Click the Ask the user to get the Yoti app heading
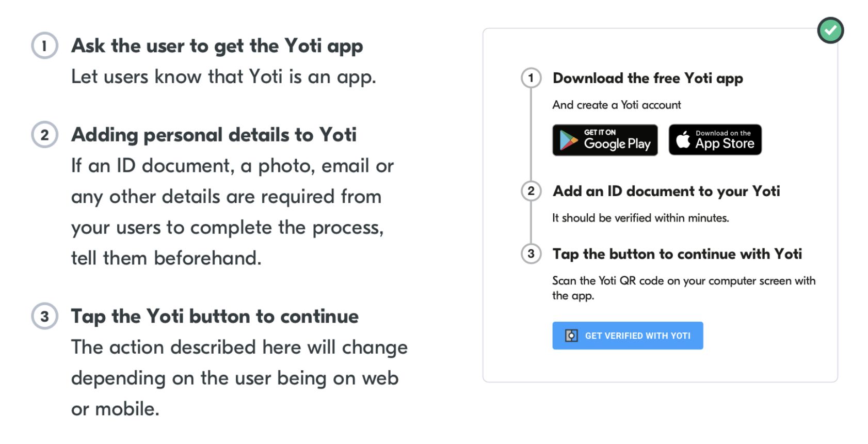Viewport: 868px width, 444px height. click(x=217, y=46)
